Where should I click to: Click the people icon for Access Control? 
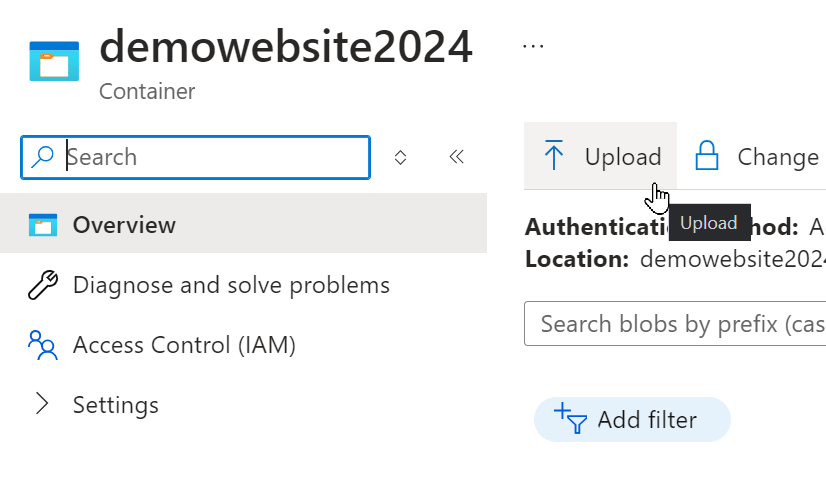(42, 345)
